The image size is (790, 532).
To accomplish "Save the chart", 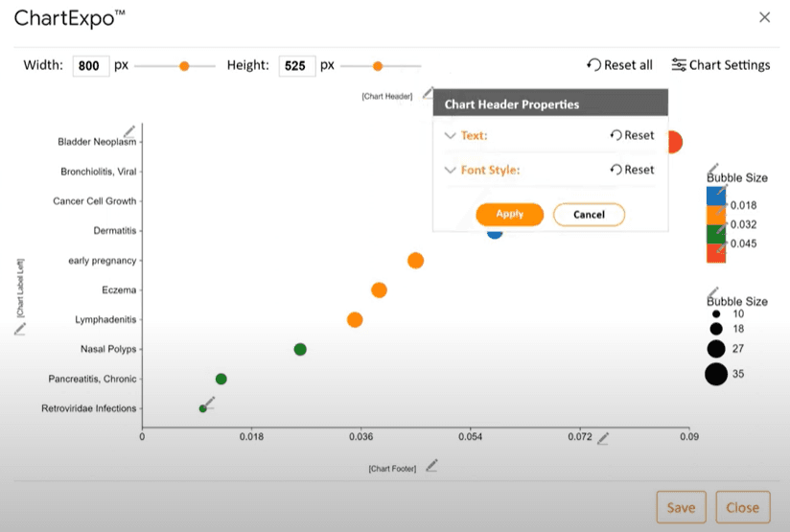I will [681, 507].
